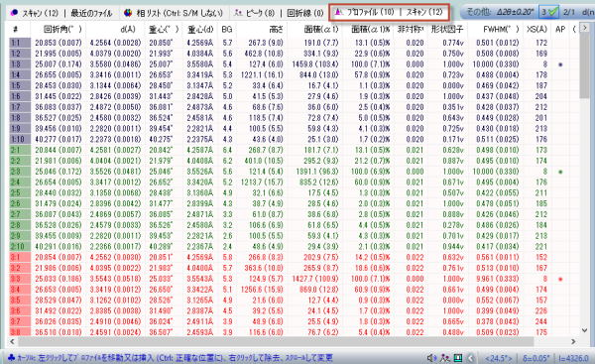The image size is (595, 364).
Task: Toggle the AP dot marker for row 1:3
Action: pyautogui.click(x=560, y=64)
